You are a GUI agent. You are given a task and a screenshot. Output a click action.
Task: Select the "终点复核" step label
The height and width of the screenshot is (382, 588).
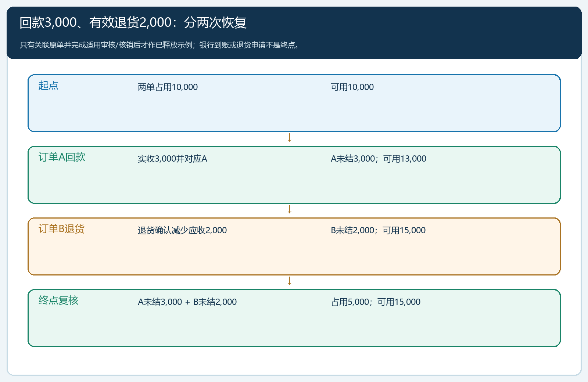(x=58, y=300)
